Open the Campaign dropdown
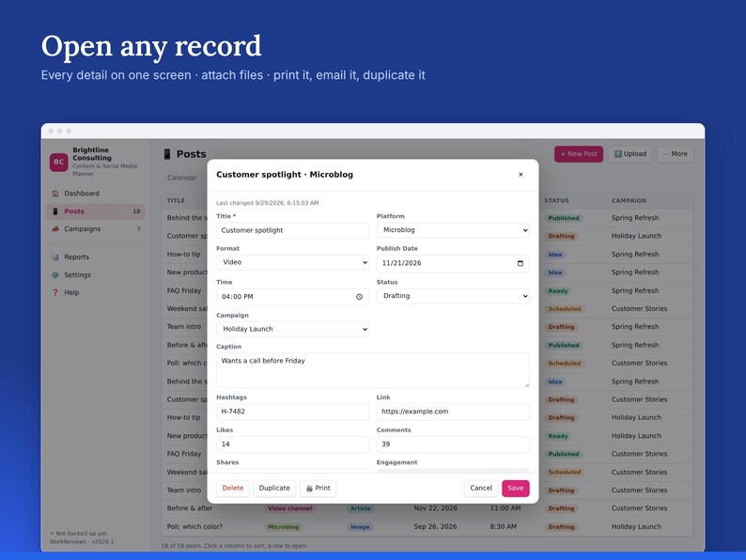The image size is (746, 560). point(292,329)
